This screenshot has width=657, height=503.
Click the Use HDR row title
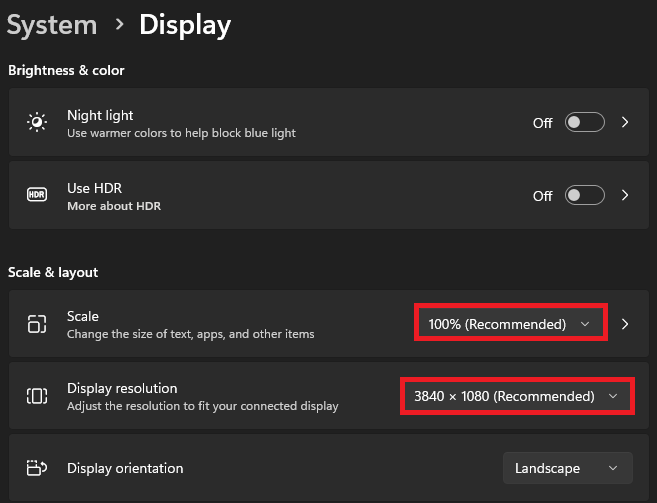point(94,188)
